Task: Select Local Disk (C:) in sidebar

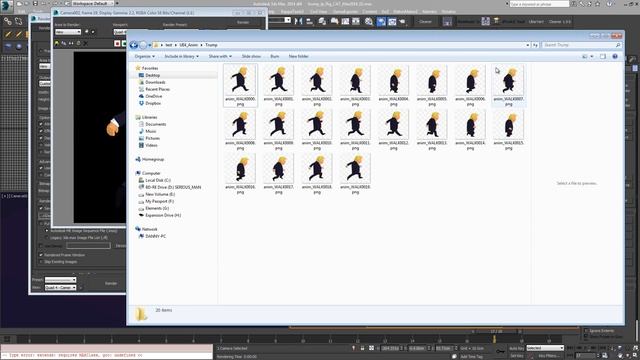Action: pos(158,180)
